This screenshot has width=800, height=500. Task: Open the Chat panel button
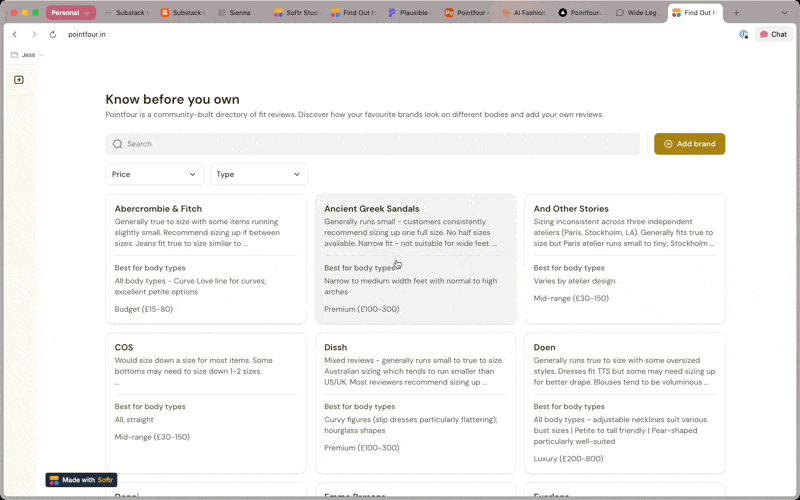click(773, 34)
